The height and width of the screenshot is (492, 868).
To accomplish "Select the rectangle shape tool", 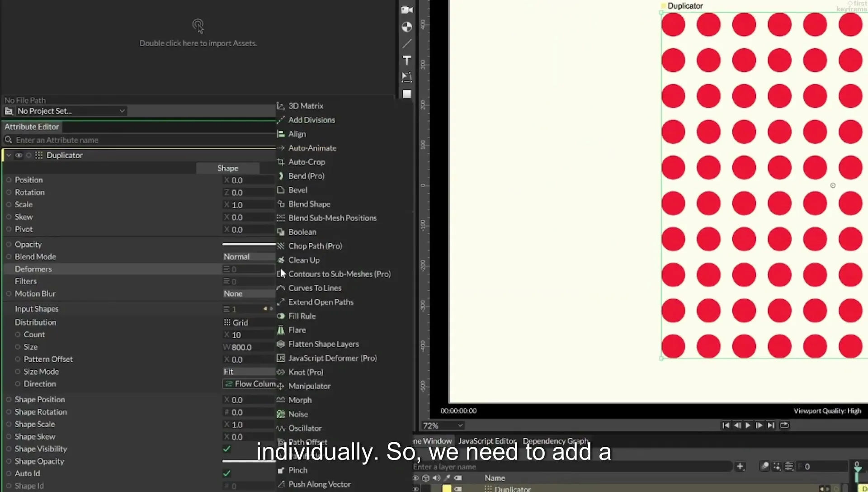I will click(407, 94).
